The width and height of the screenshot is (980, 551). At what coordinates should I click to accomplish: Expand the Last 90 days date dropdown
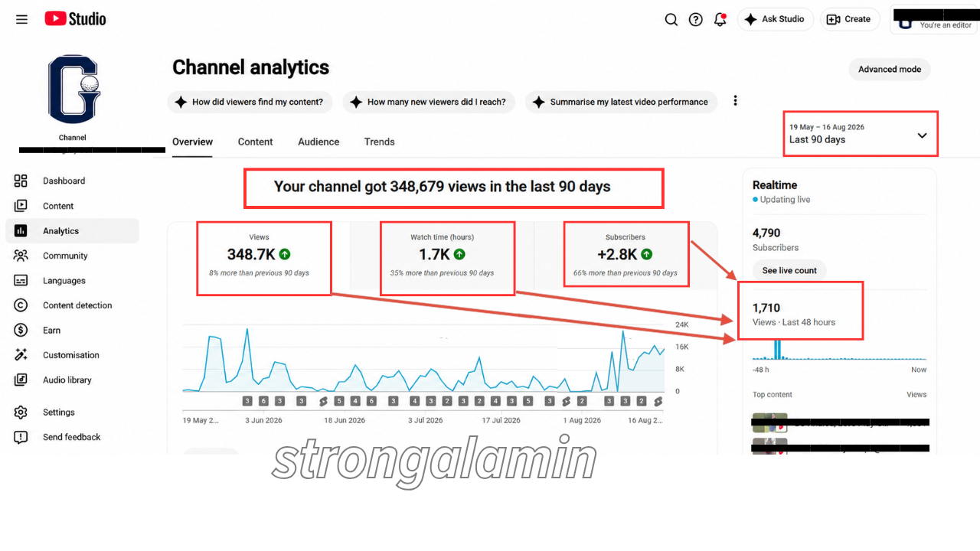point(861,134)
